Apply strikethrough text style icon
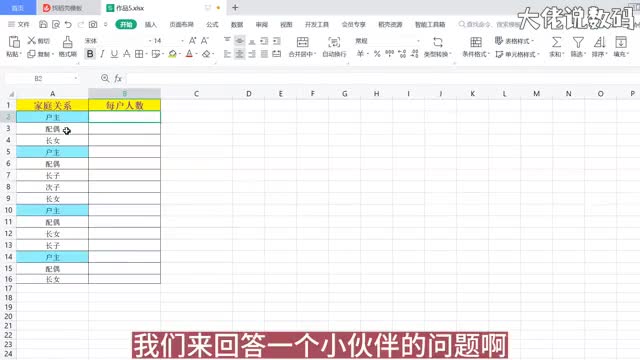 tap(127, 54)
